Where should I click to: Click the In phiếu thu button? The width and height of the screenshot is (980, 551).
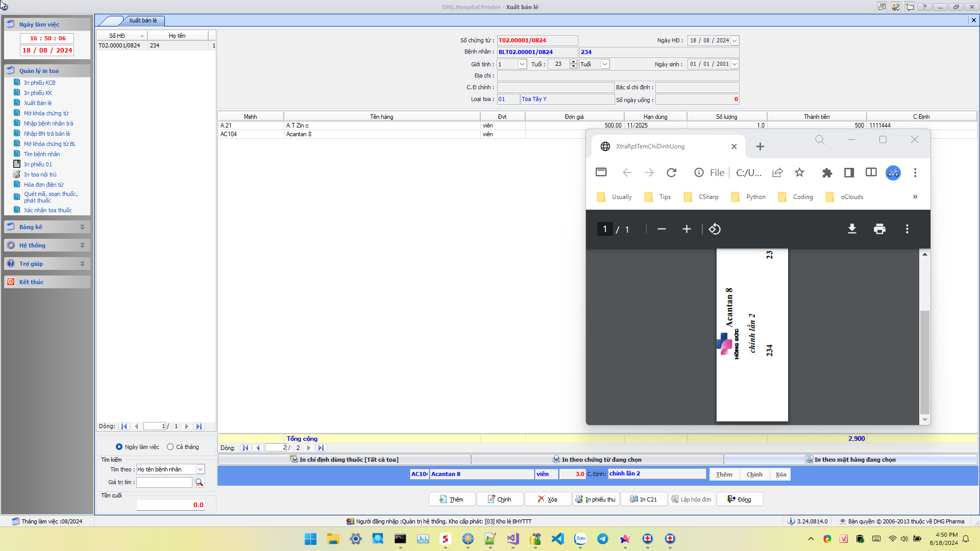596,499
